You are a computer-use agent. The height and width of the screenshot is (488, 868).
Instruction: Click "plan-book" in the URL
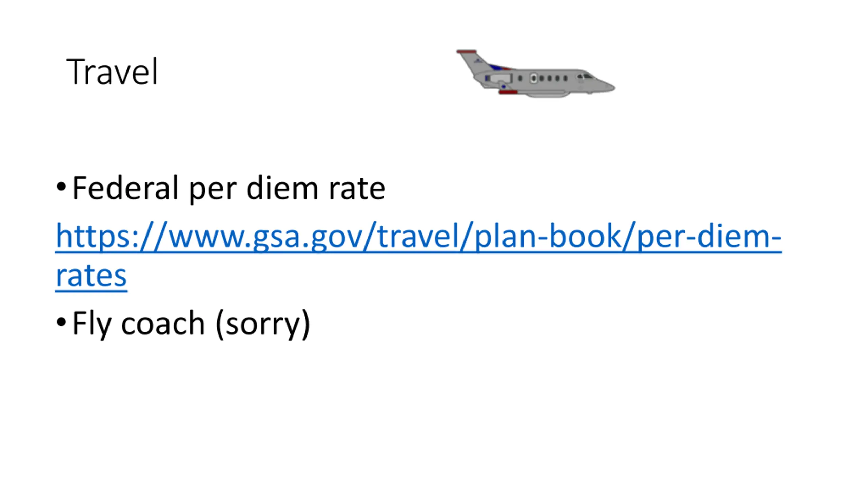[x=548, y=236]
